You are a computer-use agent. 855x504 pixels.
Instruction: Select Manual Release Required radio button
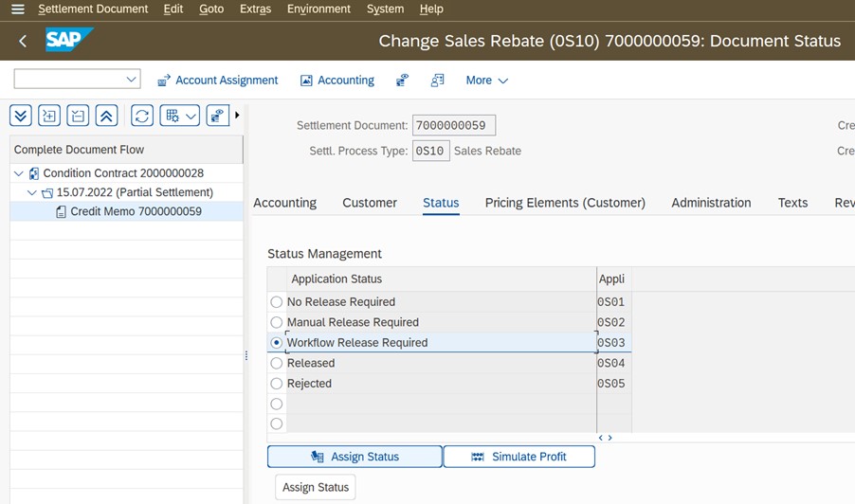[277, 322]
